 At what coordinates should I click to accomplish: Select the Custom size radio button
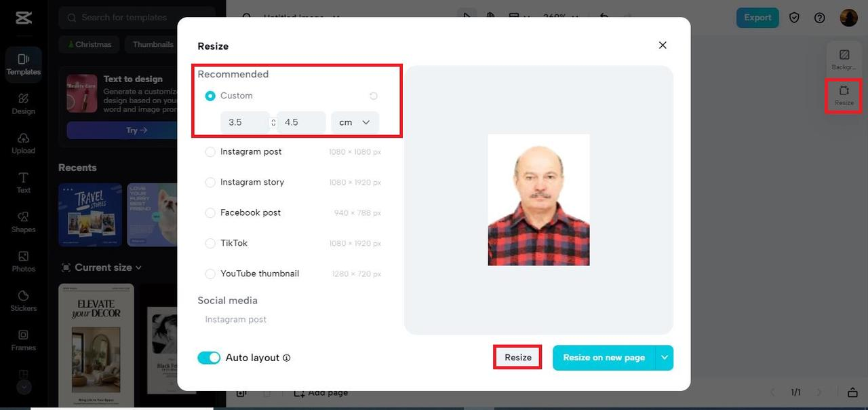tap(210, 96)
